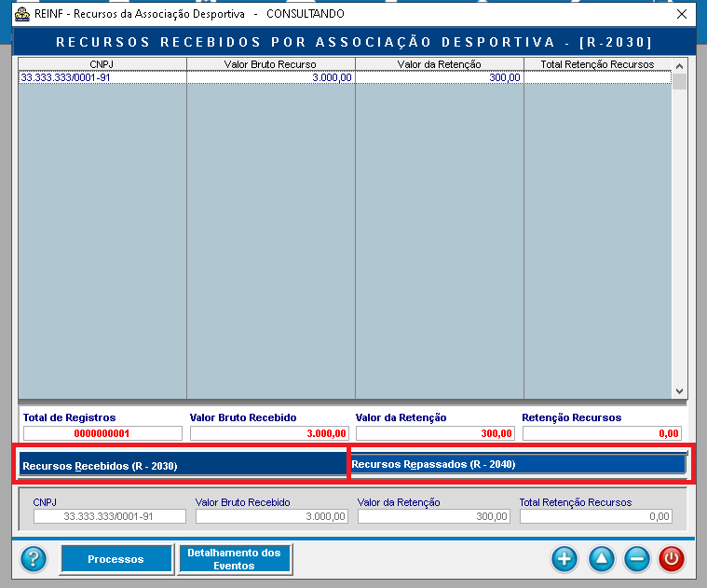Click the CNPJ column header
Viewport: 707px width, 588px height.
[x=102, y=64]
